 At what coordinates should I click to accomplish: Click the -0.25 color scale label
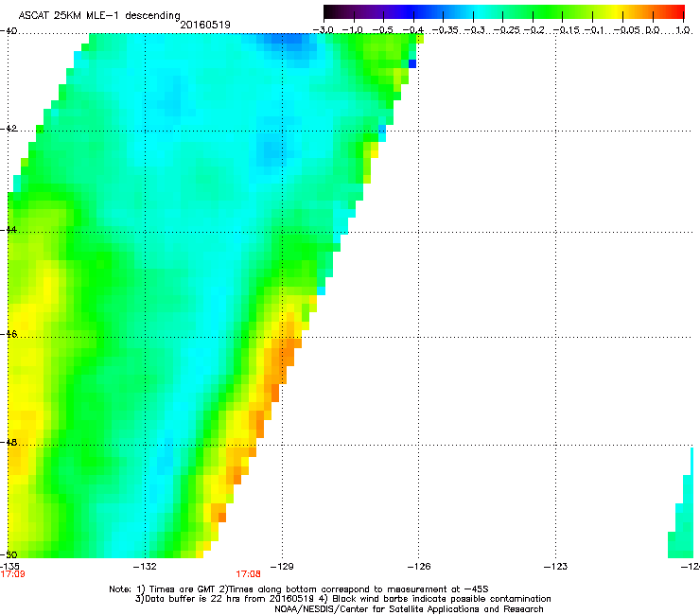[x=507, y=30]
